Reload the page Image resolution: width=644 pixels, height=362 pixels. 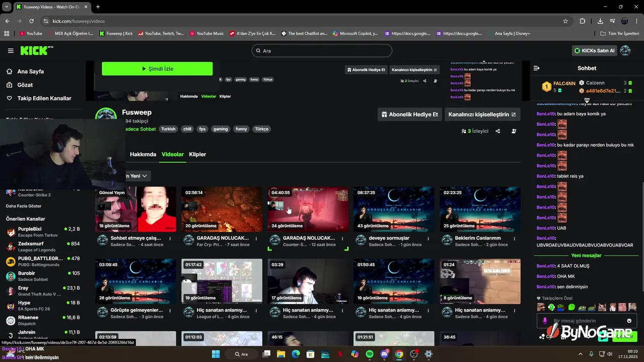pyautogui.click(x=31, y=21)
